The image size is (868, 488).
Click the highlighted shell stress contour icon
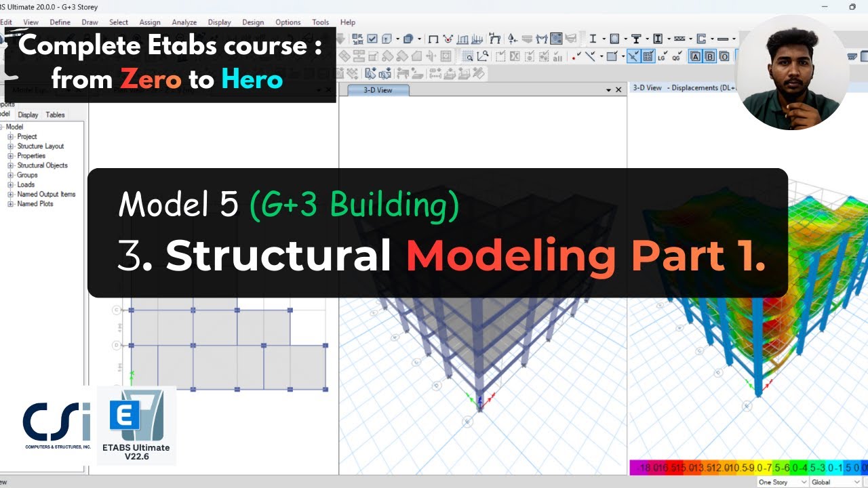point(557,39)
